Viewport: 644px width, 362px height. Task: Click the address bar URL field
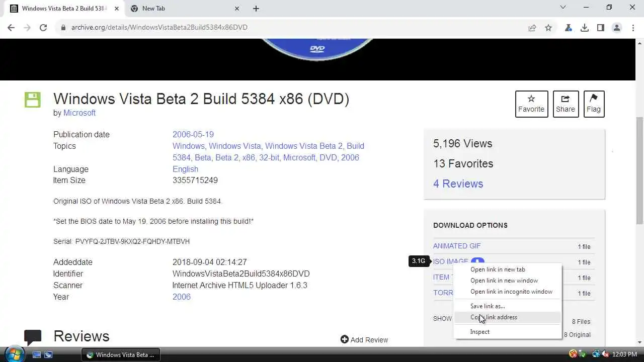pyautogui.click(x=292, y=28)
